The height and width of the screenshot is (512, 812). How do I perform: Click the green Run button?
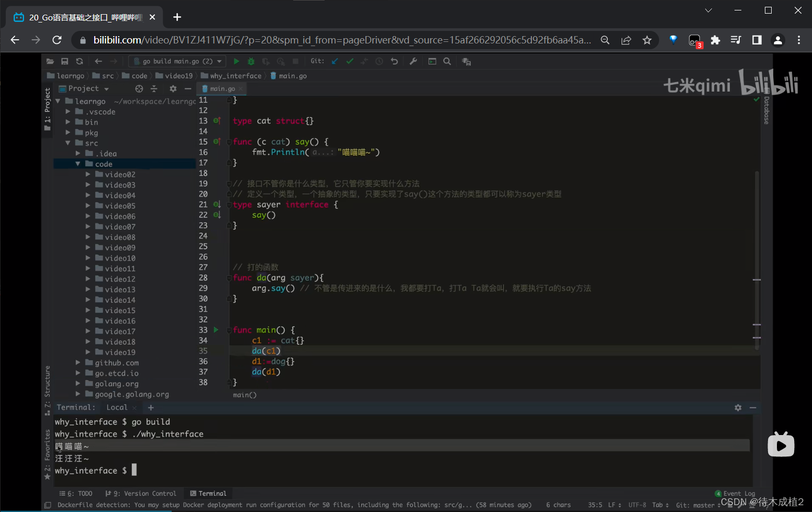pos(236,61)
